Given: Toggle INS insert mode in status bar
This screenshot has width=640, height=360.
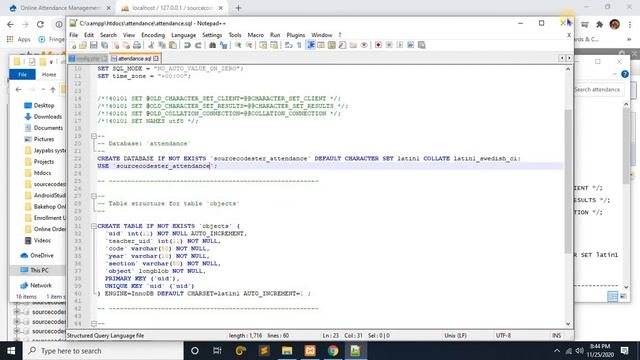Looking at the screenshot, I should coord(556,336).
